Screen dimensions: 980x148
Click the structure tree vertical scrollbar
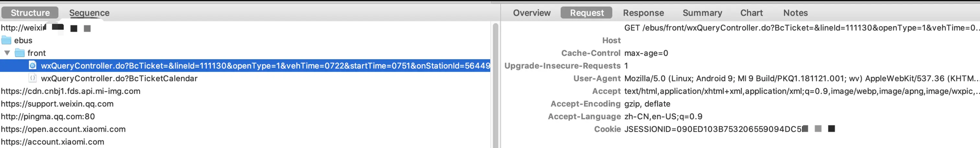495,85
